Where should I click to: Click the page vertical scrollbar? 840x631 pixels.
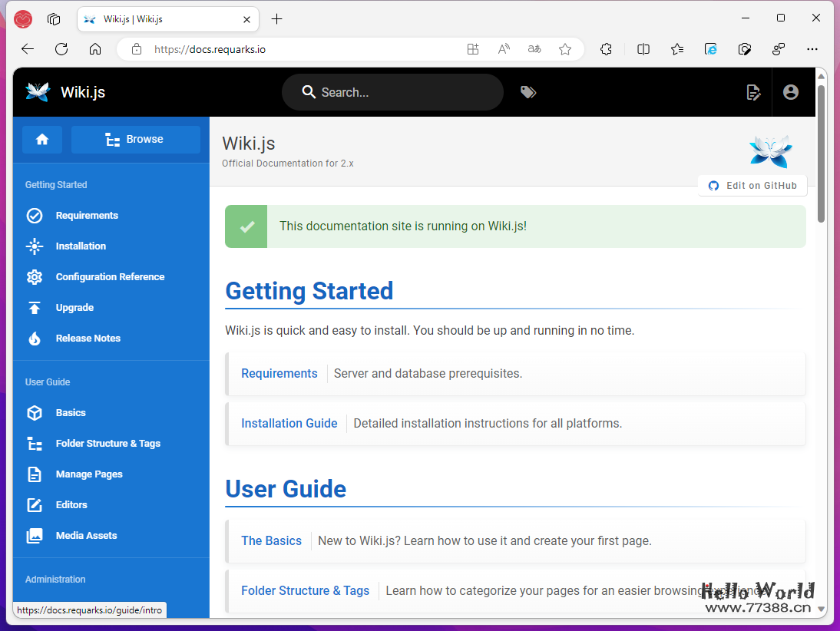click(821, 154)
